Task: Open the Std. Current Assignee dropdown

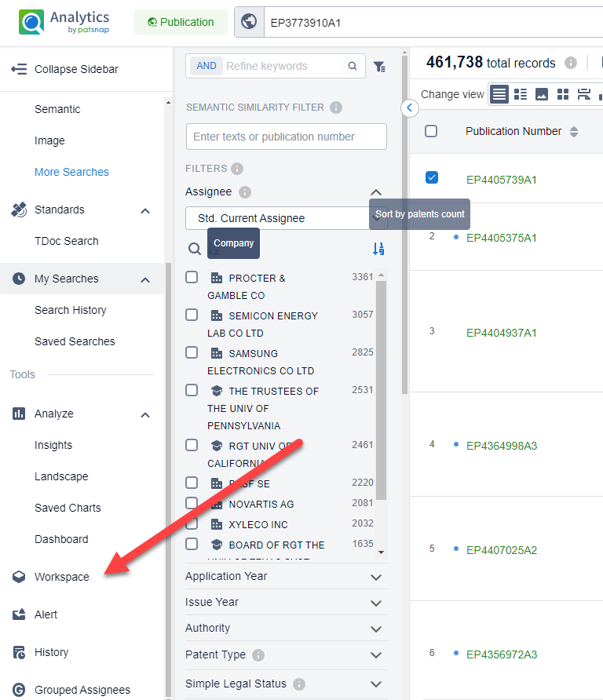Action: tap(286, 218)
